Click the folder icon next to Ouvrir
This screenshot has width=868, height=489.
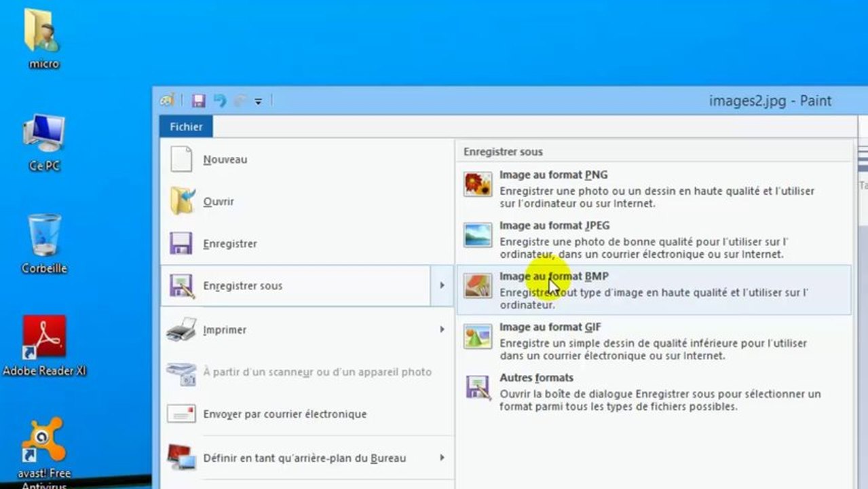point(182,201)
